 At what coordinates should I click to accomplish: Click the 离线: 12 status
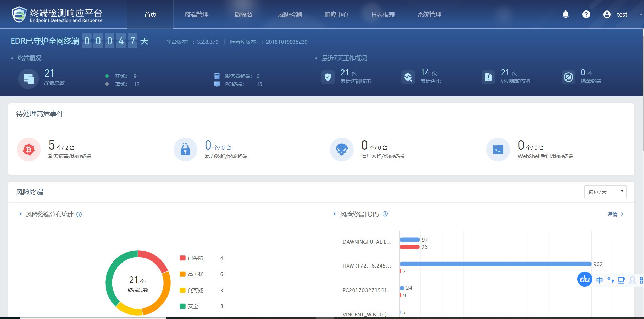123,84
